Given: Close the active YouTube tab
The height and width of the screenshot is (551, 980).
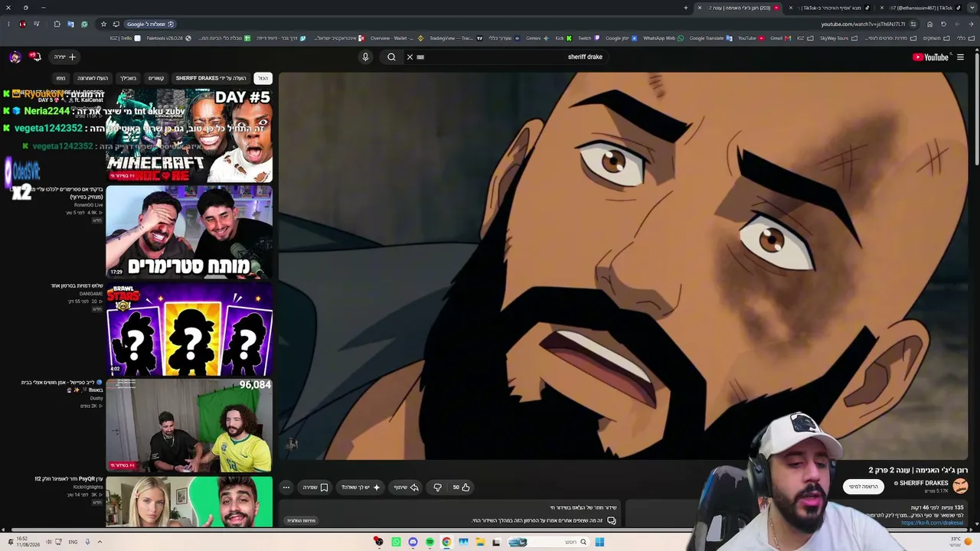Looking at the screenshot, I should click(x=699, y=8).
